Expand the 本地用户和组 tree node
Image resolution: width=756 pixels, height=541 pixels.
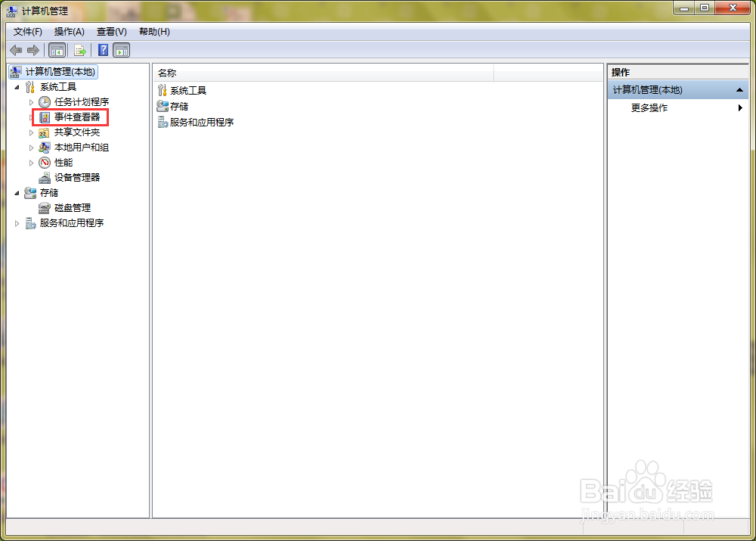(31, 148)
